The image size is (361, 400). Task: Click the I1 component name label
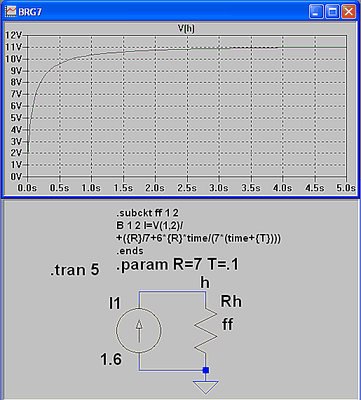(115, 303)
